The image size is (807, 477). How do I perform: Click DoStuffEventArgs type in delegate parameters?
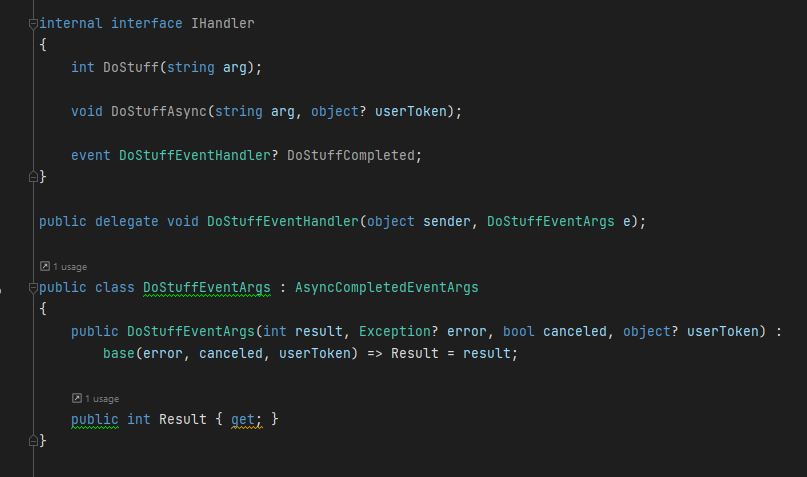(551, 222)
